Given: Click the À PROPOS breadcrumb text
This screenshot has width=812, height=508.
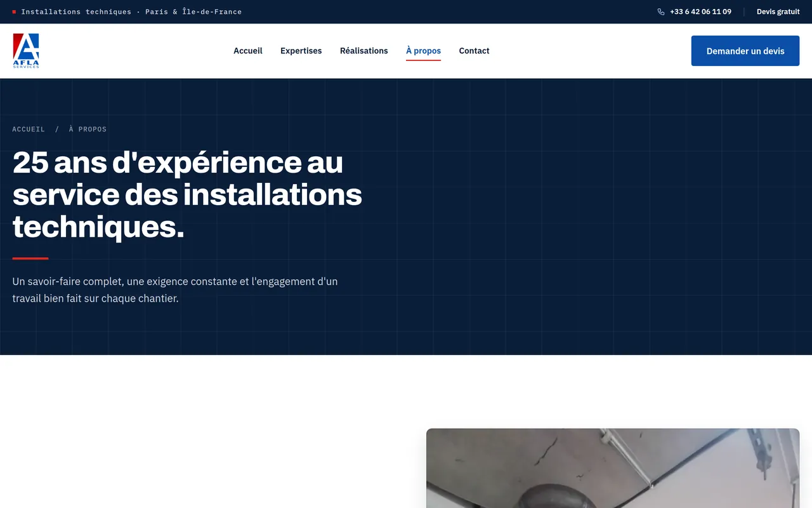Looking at the screenshot, I should pyautogui.click(x=88, y=129).
